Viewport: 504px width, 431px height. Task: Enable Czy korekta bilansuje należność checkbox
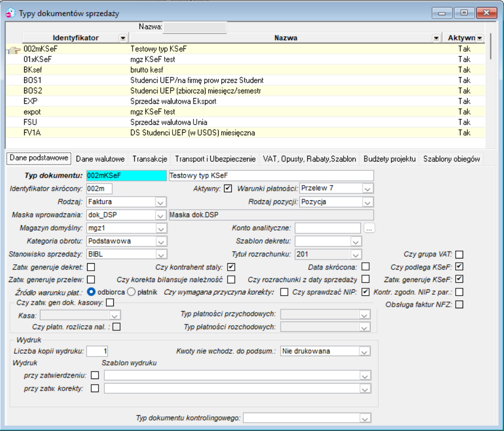pyautogui.click(x=231, y=279)
